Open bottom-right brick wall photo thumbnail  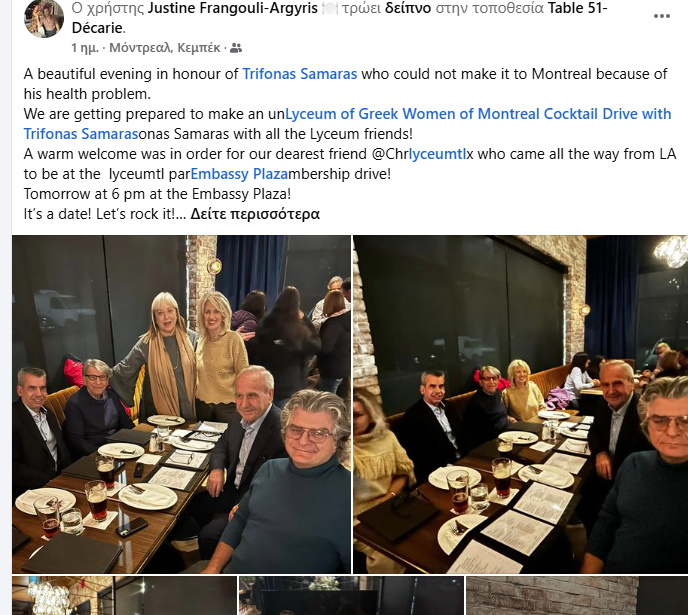[x=577, y=596]
